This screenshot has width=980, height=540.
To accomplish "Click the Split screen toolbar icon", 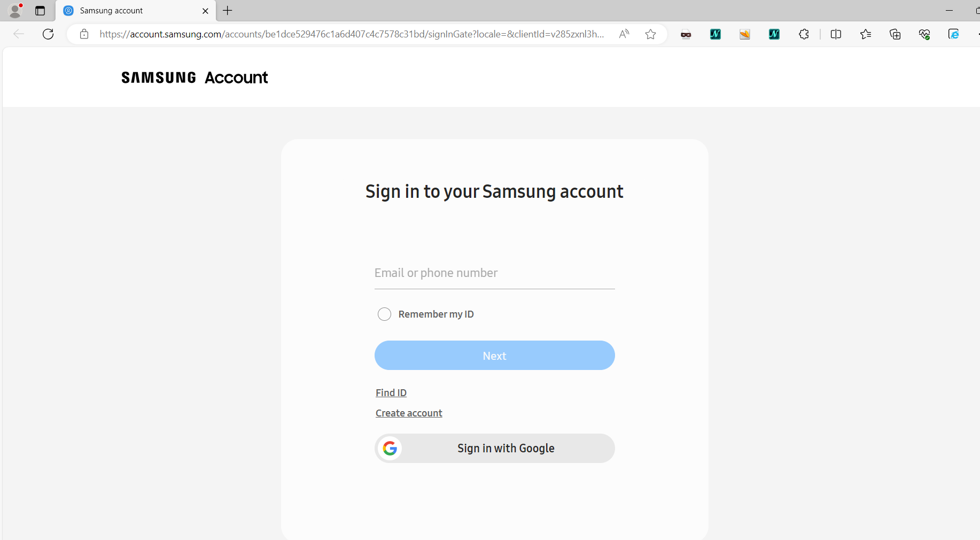I will 835,34.
